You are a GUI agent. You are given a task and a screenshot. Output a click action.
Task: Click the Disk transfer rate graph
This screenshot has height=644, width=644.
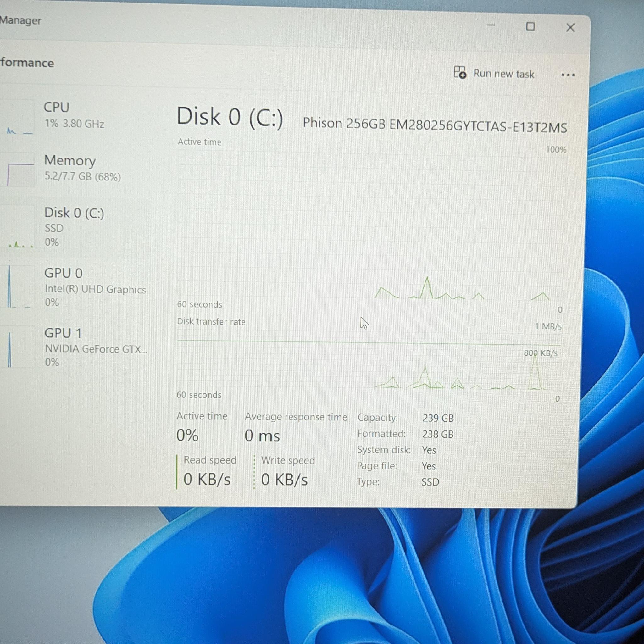click(369, 364)
